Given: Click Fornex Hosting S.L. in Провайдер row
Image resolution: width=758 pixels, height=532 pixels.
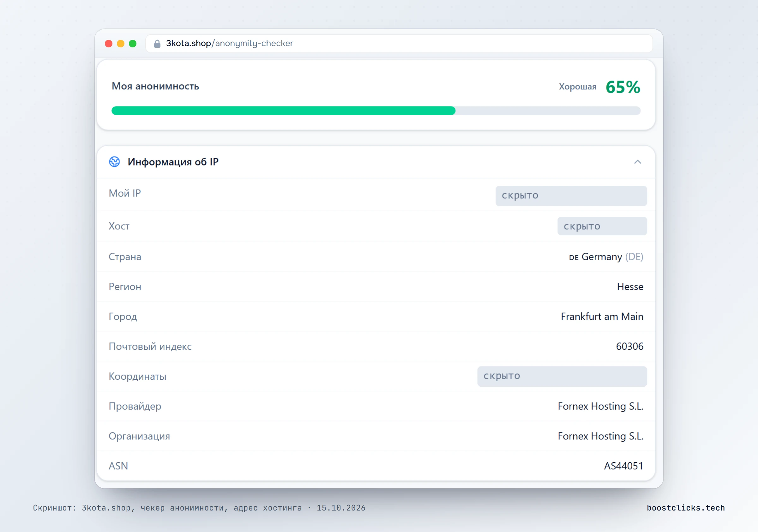Looking at the screenshot, I should (x=601, y=406).
